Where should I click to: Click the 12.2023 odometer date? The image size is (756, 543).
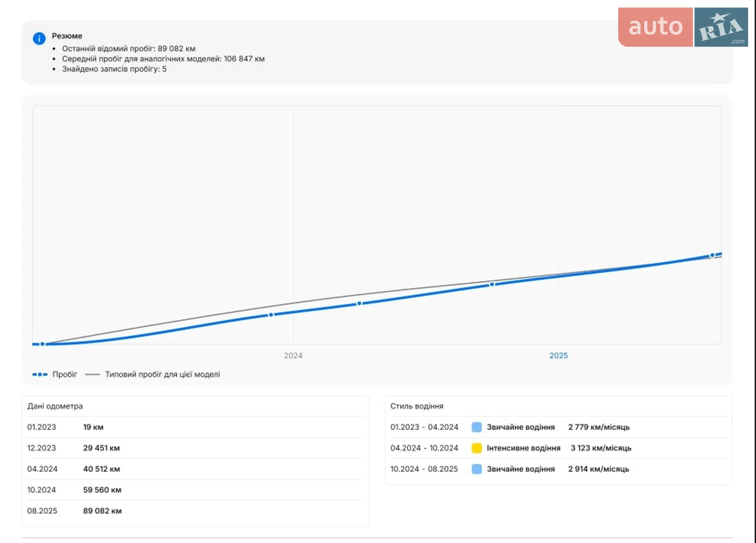42,448
